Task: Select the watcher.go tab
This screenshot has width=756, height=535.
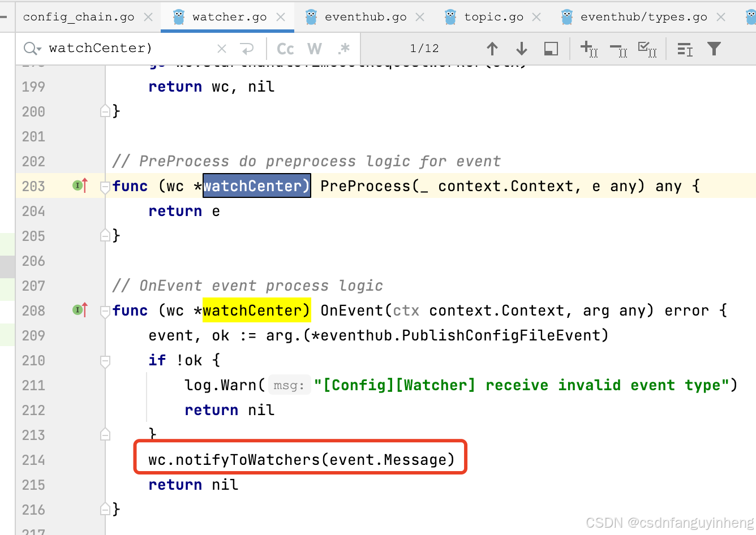Action: tap(230, 17)
